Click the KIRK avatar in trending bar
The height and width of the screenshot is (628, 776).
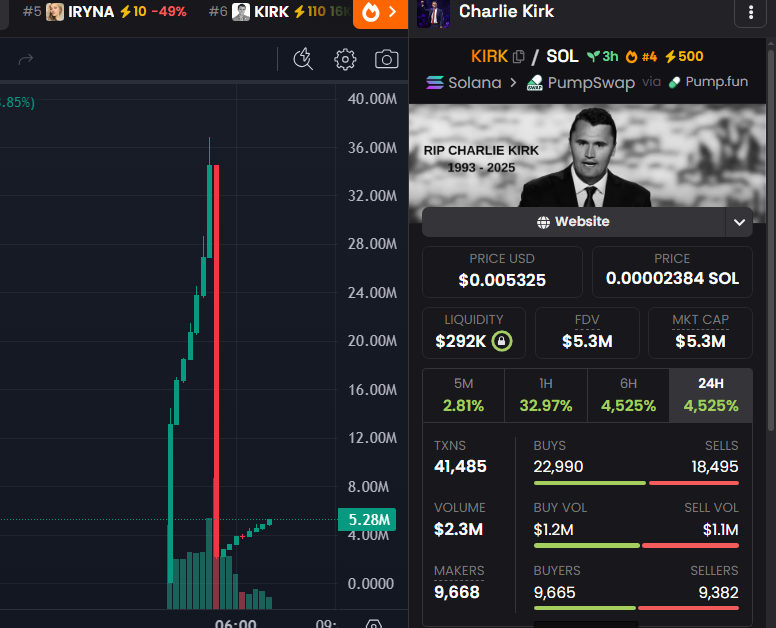pos(241,12)
